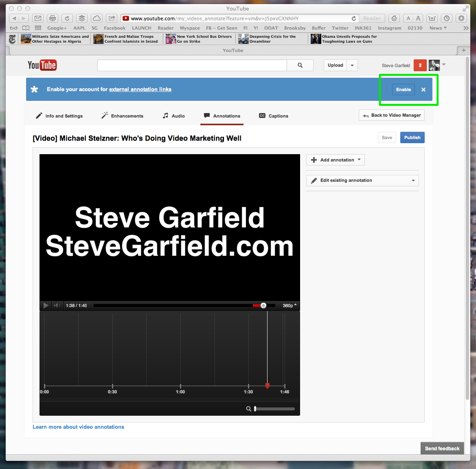The width and height of the screenshot is (476, 469).
Task: Open the notifications badge showing 2
Action: (x=420, y=65)
